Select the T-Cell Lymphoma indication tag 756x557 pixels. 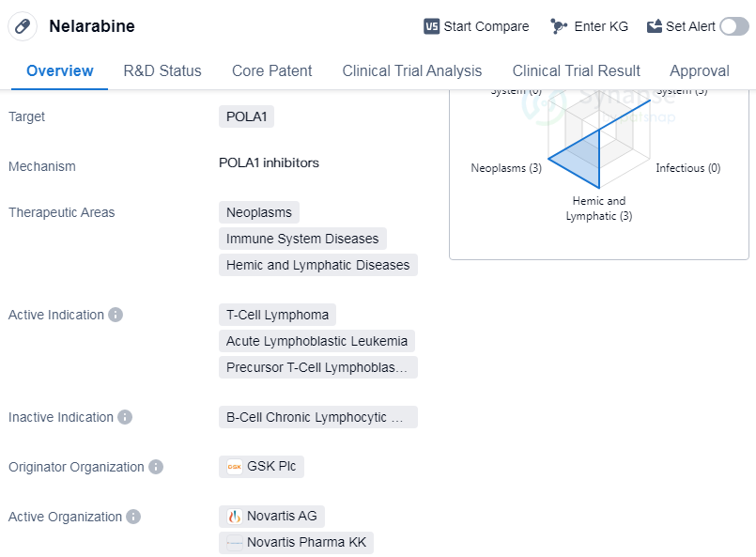click(x=277, y=315)
